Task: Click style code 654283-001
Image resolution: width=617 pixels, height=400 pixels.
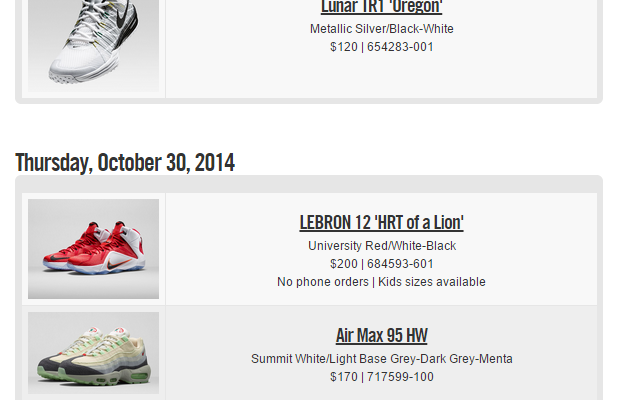Action: (400, 47)
